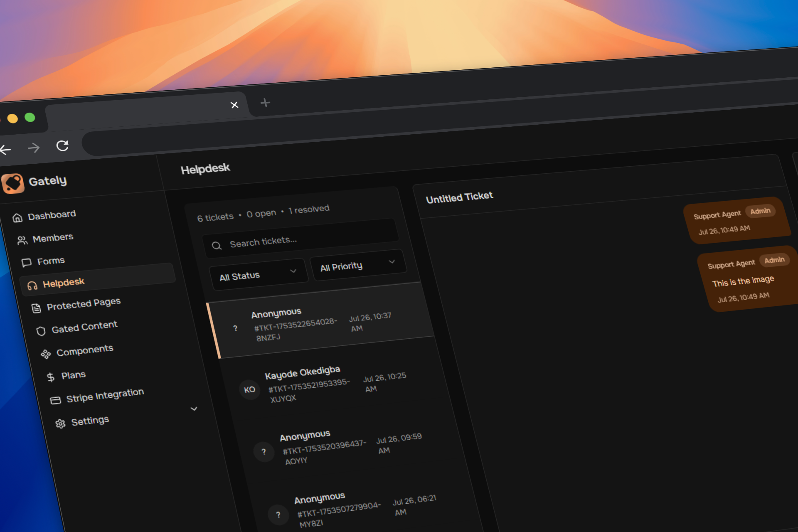798x532 pixels.
Task: Click the Search tickets input field
Action: 300,237
